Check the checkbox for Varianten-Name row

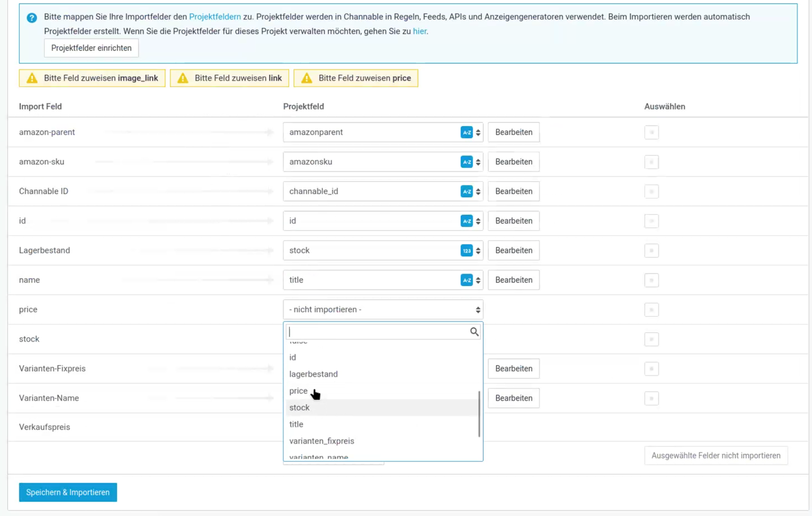point(651,398)
